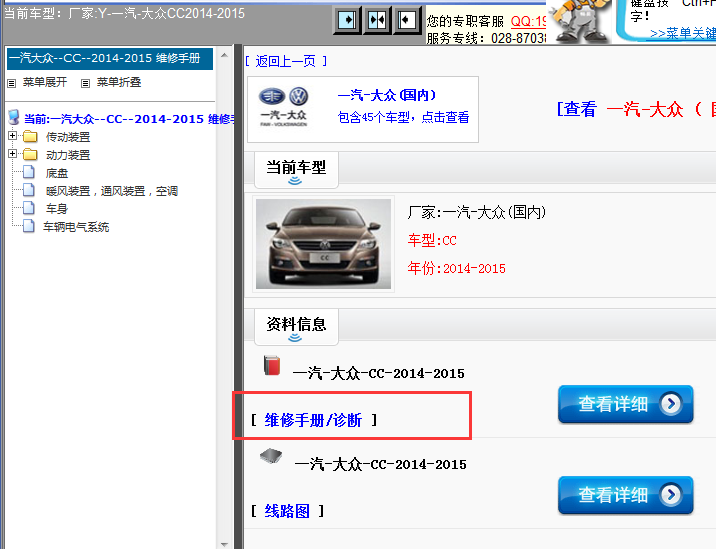Open the 底盘 tree item
Image resolution: width=716 pixels, height=549 pixels.
[57, 173]
